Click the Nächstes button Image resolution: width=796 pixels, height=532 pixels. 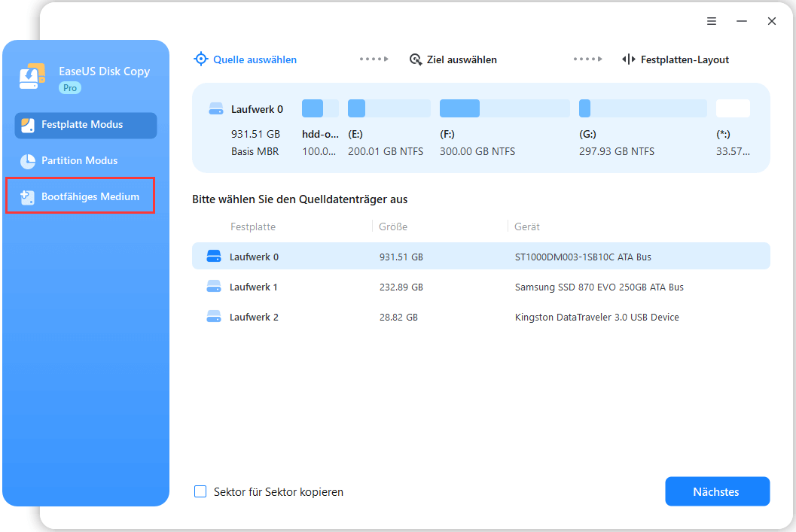tap(718, 491)
